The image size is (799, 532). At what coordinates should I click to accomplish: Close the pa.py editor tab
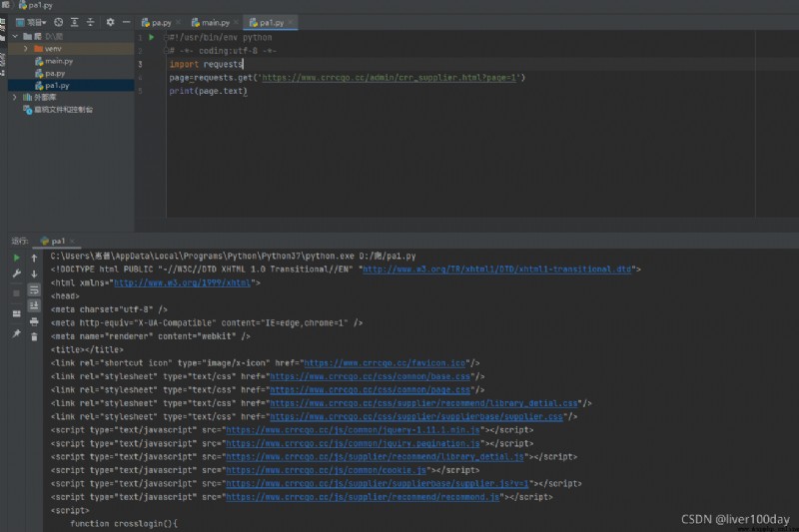178,22
